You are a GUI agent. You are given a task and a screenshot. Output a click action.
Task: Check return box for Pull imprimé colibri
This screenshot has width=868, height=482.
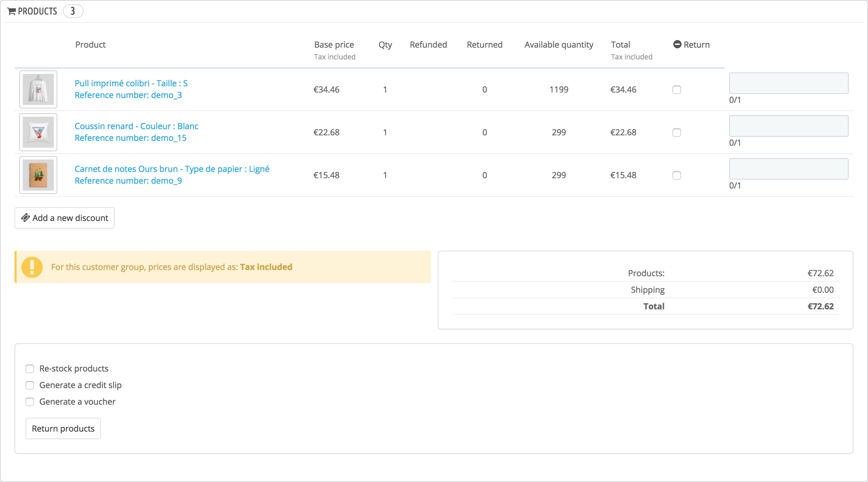click(x=677, y=90)
